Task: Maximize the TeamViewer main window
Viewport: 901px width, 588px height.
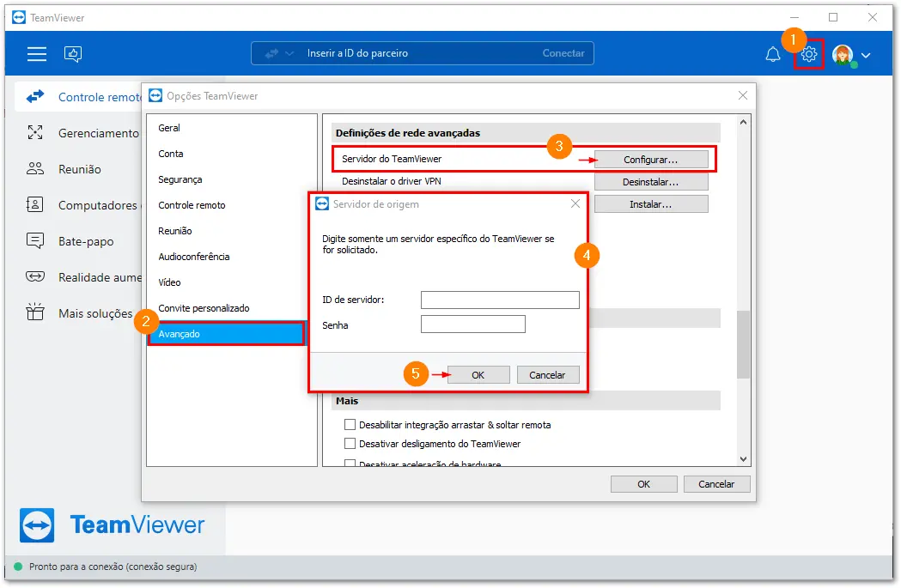Action: (833, 18)
